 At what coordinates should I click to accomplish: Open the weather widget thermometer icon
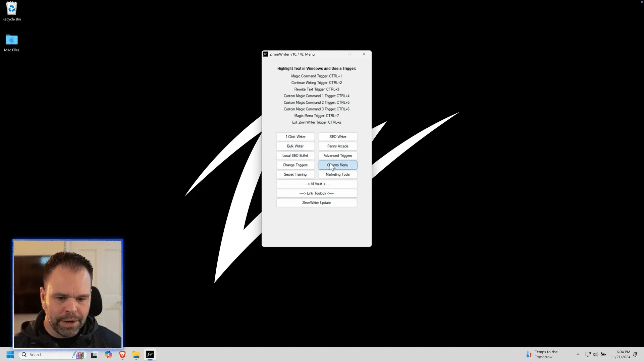(529, 354)
